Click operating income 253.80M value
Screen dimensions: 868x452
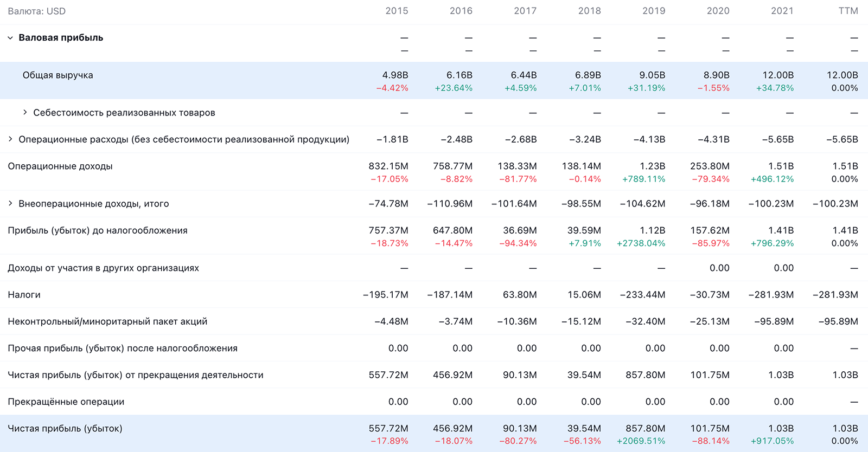tap(710, 166)
